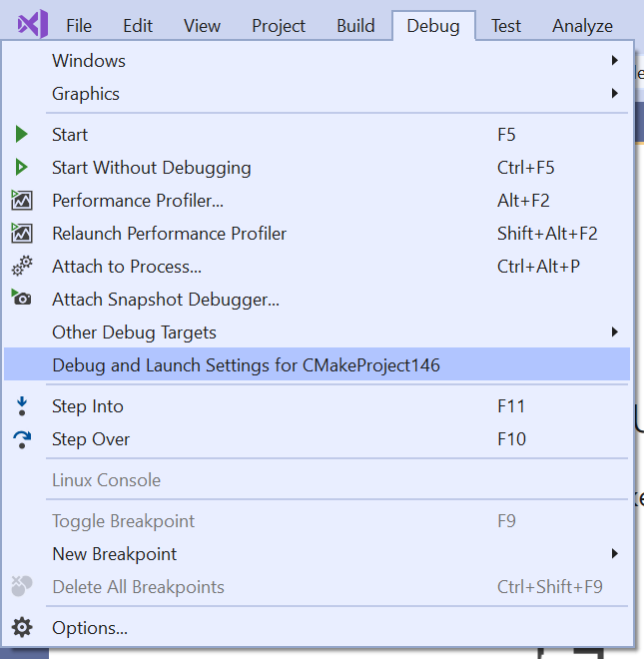Viewport: 644px width, 659px height.
Task: Open the Project menu
Action: (279, 26)
